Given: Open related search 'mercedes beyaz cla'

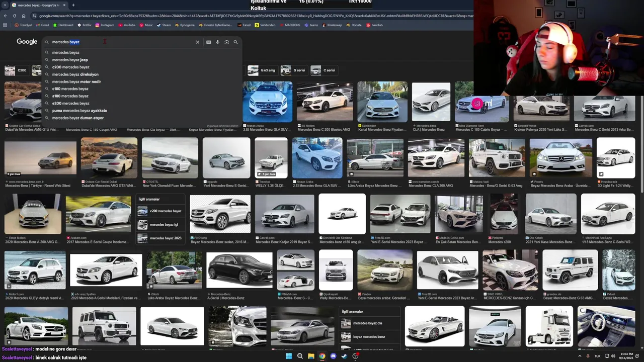Looking at the screenshot, I should pyautogui.click(x=370, y=323).
